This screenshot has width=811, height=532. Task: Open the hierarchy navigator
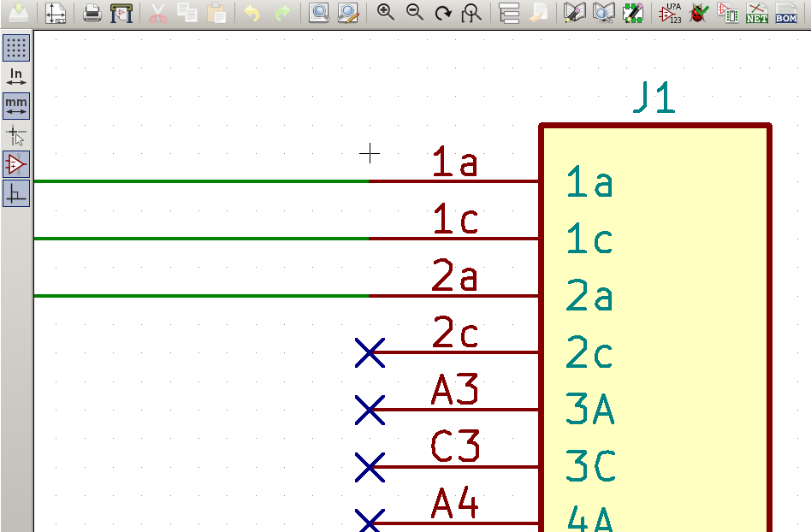coord(509,13)
